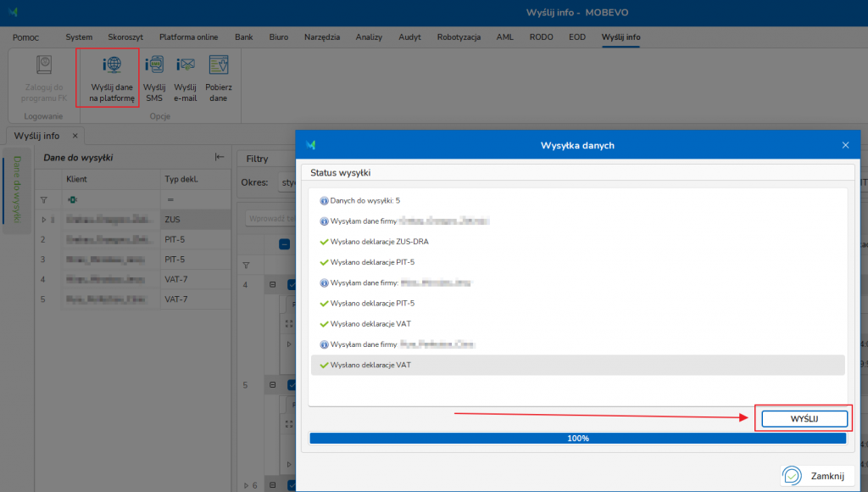Viewport: 868px width, 492px height.
Task: Open the System menu
Action: [79, 37]
